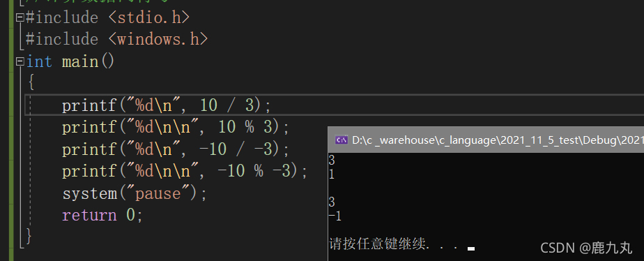The width and height of the screenshot is (644, 261).
Task: Collapse the int main() function fold marker
Action: (x=20, y=61)
